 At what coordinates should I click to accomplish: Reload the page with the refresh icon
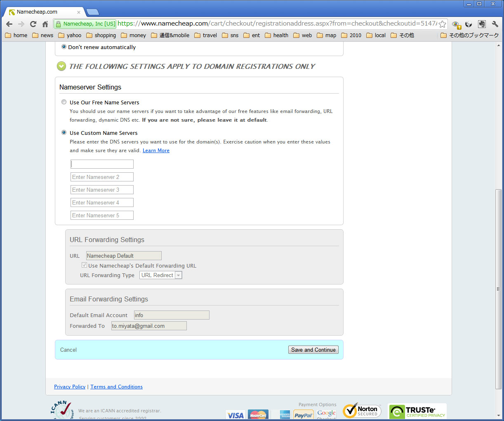[x=33, y=24]
